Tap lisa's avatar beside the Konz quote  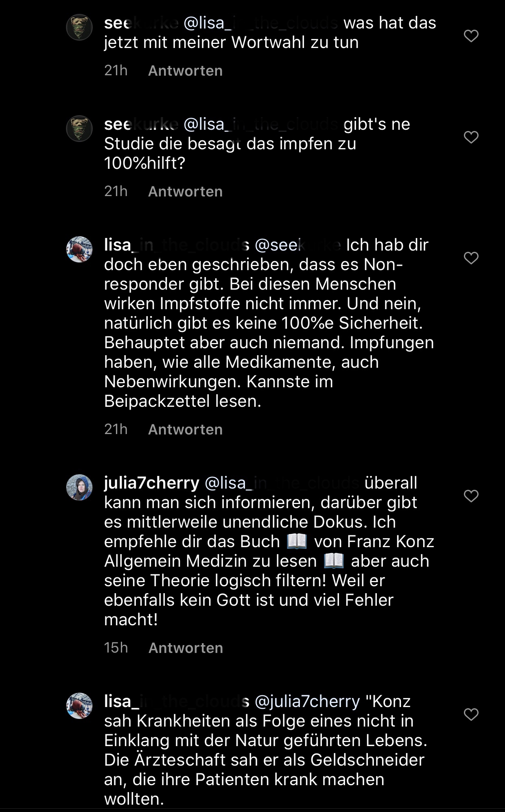pos(79,706)
